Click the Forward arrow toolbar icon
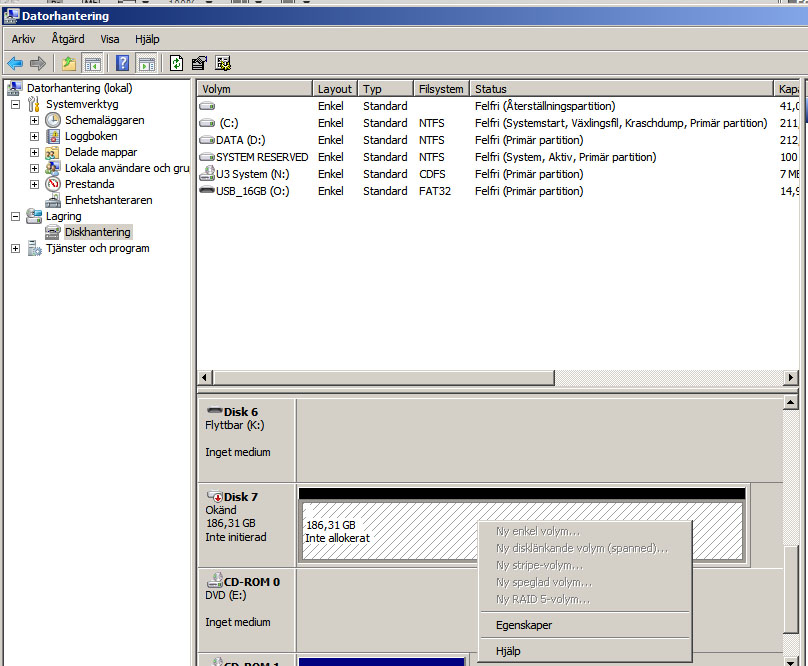 (x=38, y=64)
